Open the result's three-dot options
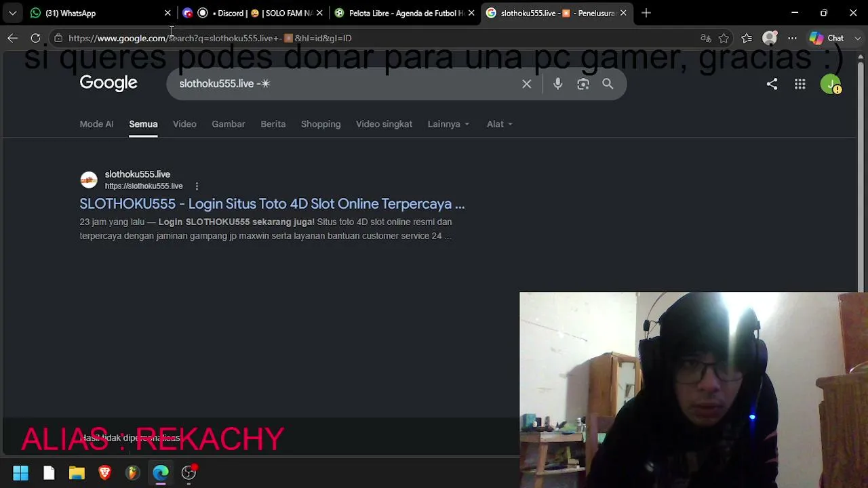Screen dimensions: 868x488 point(197,186)
